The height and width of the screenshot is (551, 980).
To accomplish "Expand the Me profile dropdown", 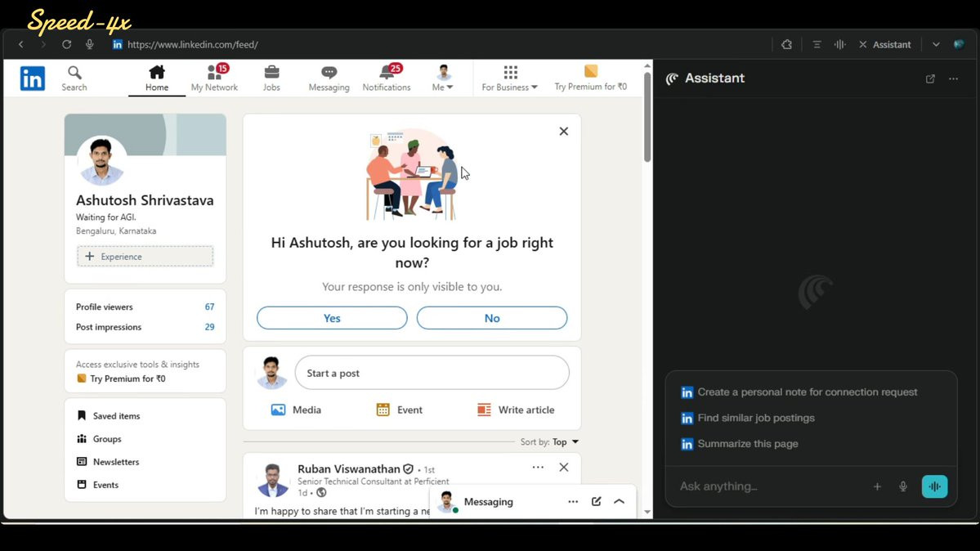I will [442, 78].
